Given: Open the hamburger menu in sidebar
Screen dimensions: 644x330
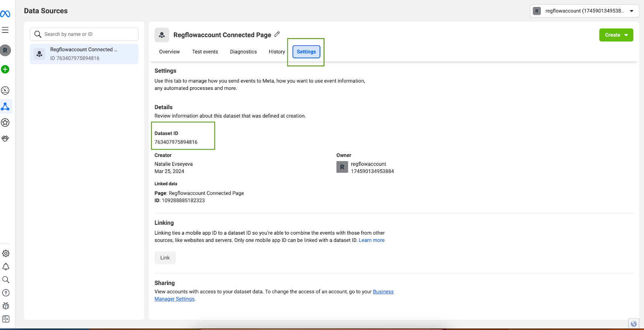Looking at the screenshot, I should pyautogui.click(x=5, y=30).
